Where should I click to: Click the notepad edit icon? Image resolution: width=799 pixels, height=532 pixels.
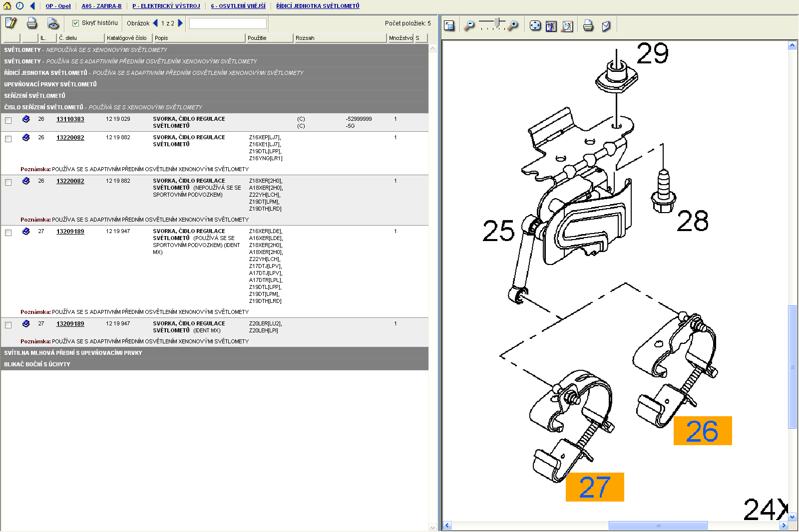point(10,23)
